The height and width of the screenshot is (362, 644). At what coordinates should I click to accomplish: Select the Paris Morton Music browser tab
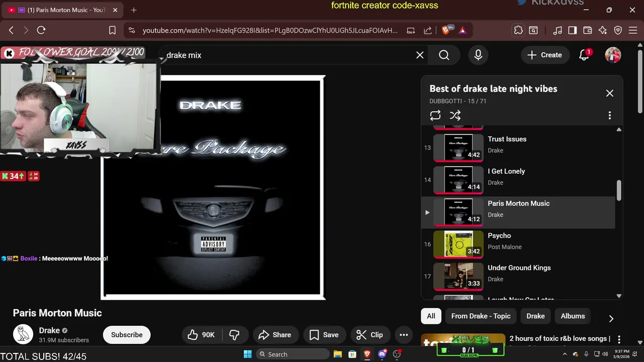(x=63, y=10)
